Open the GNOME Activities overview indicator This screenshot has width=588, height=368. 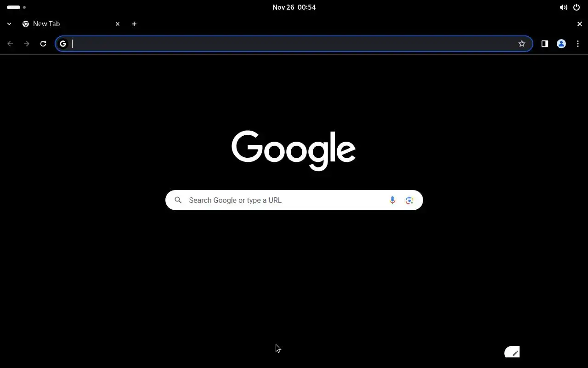pos(17,7)
